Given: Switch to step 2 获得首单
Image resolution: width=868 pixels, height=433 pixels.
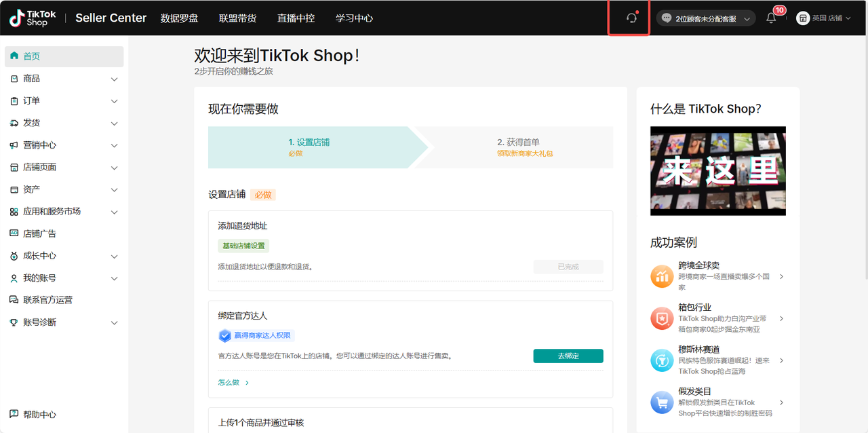Looking at the screenshot, I should pyautogui.click(x=519, y=147).
